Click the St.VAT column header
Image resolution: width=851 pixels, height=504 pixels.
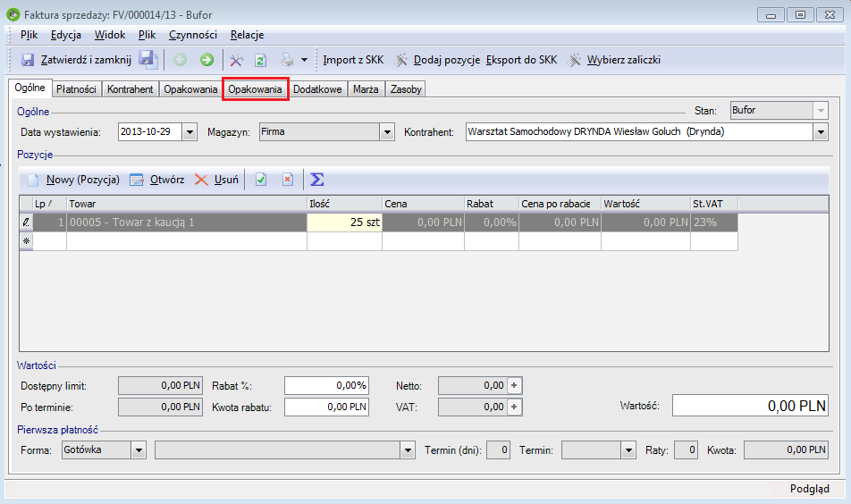[714, 204]
